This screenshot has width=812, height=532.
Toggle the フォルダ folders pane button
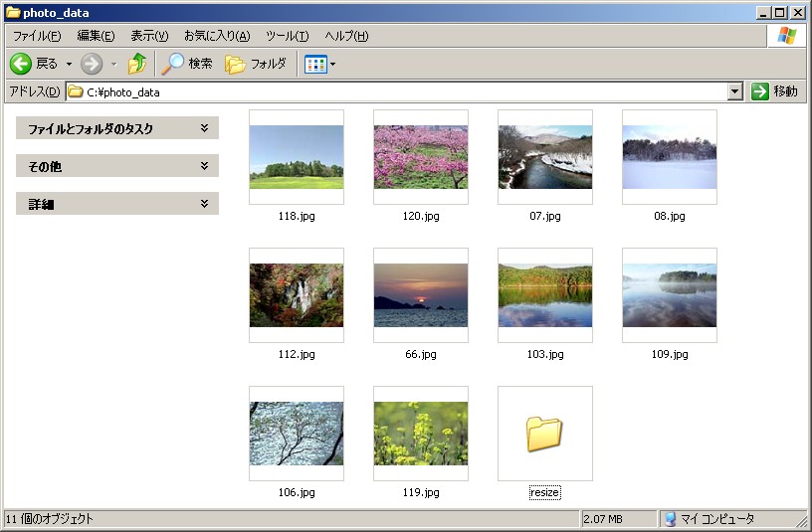pyautogui.click(x=256, y=64)
